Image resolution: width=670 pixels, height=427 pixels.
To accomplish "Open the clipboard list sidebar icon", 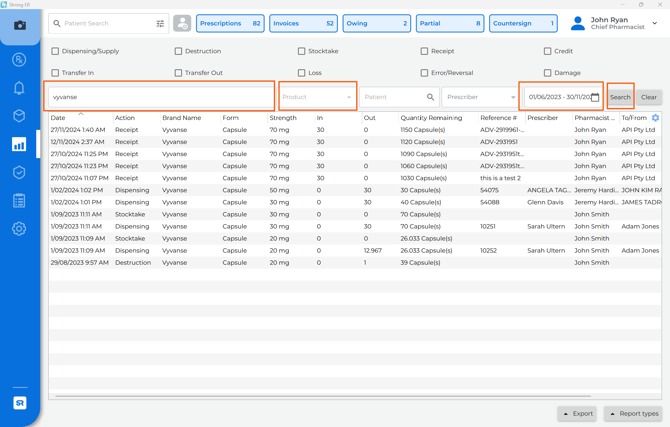I will point(19,200).
